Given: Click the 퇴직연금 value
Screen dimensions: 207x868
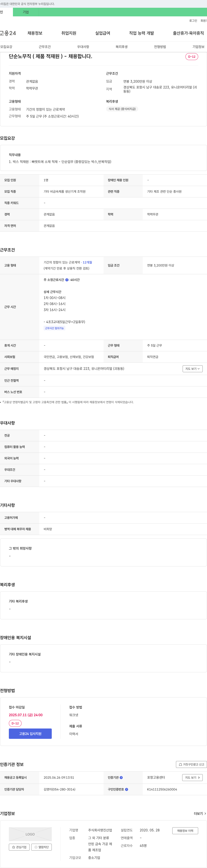Looking at the screenshot, I should [x=153, y=357].
